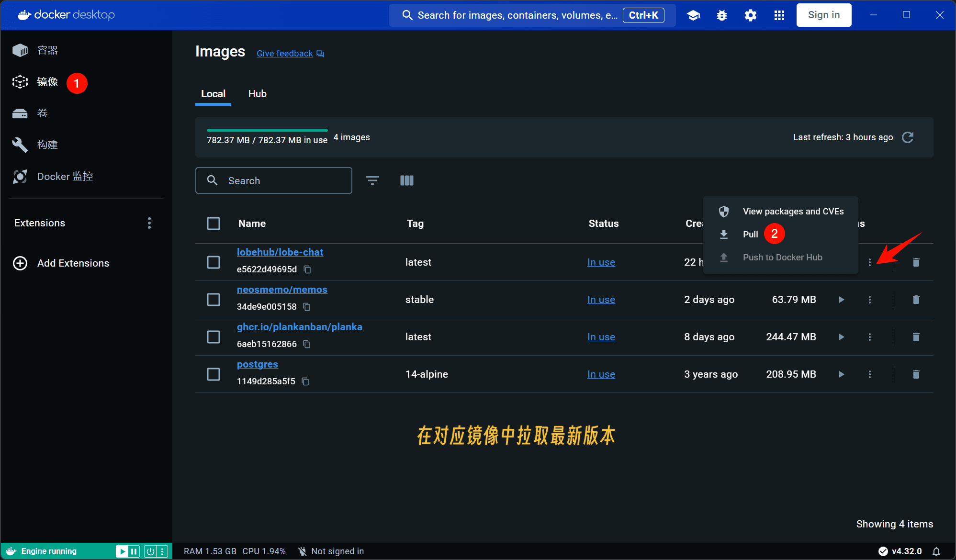Image resolution: width=956 pixels, height=560 pixels.
Task: Switch to the Local tab
Action: pyautogui.click(x=213, y=94)
